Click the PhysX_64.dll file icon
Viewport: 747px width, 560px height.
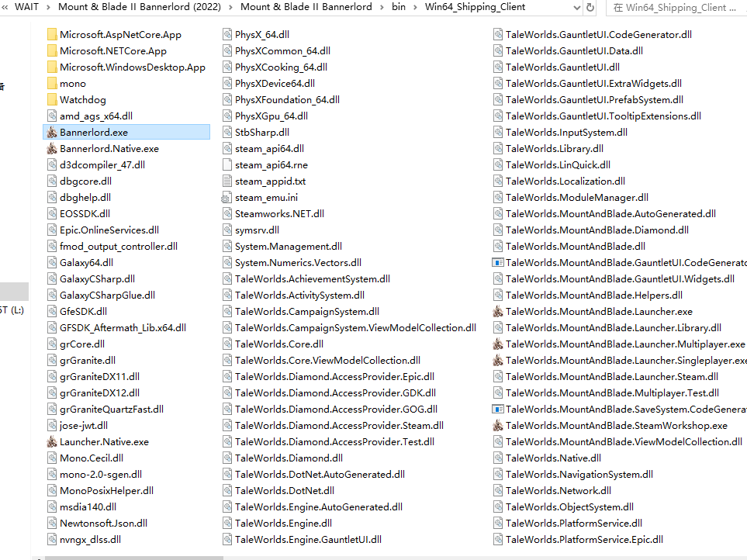227,34
